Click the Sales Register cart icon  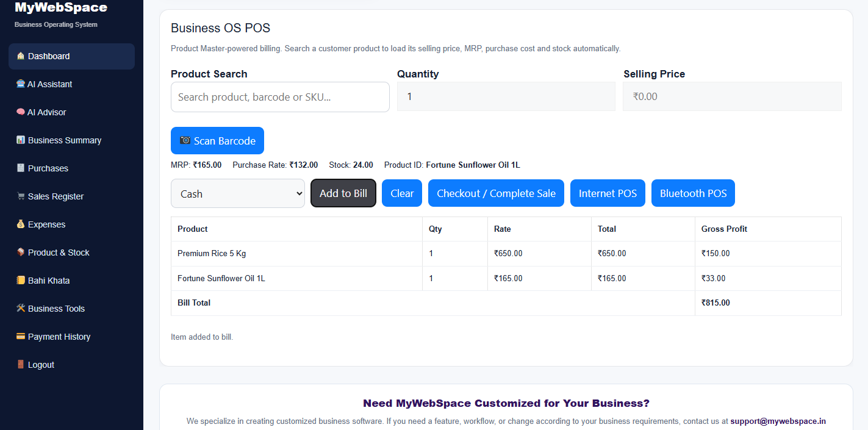[21, 196]
